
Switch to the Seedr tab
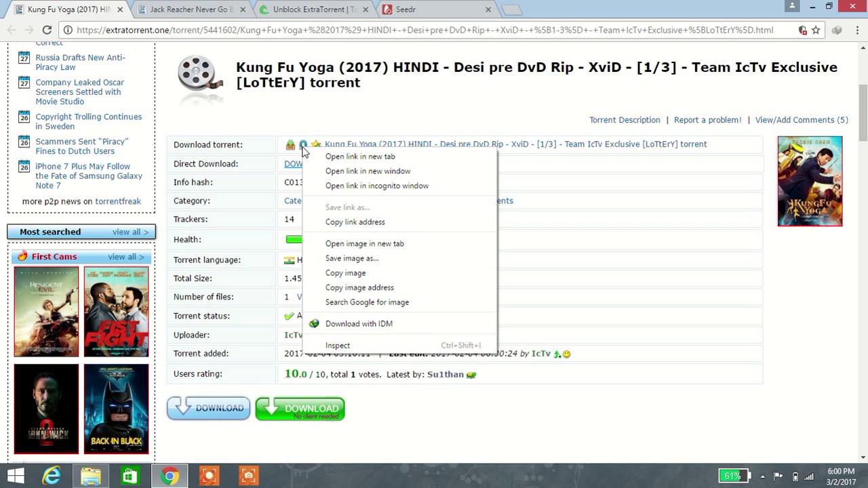(436, 10)
